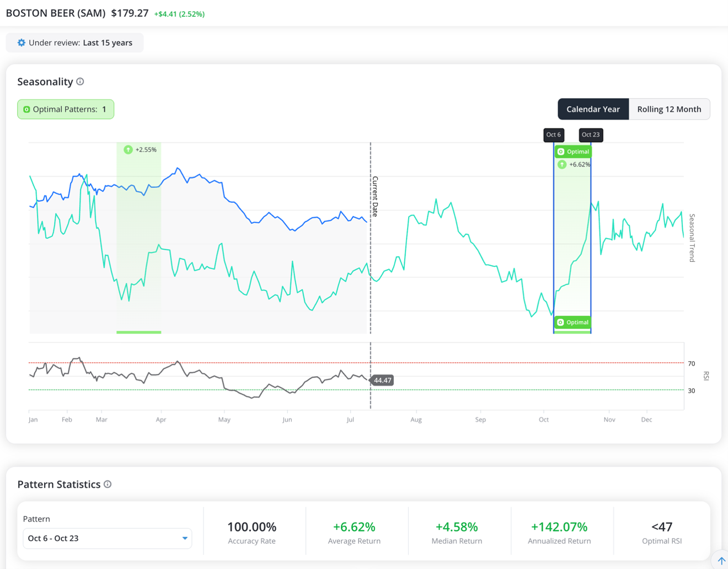
Task: Click the top Optimal badge icon on chart
Action: pos(561,152)
